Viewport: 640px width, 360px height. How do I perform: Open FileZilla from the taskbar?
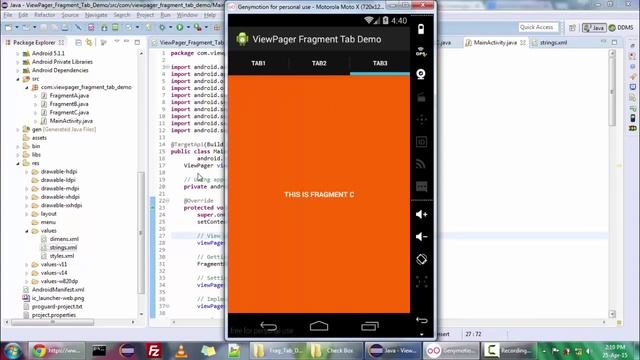pyautogui.click(x=154, y=351)
